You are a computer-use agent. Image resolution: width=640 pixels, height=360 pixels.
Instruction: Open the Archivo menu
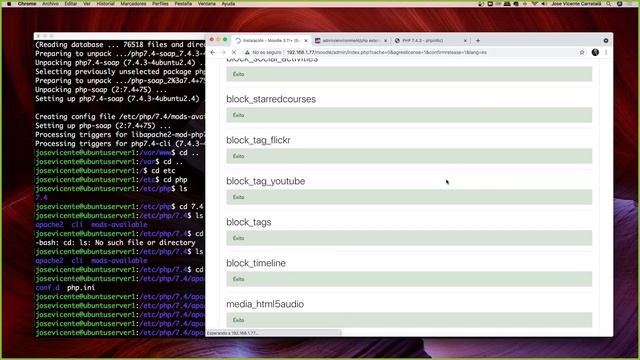point(51,4)
